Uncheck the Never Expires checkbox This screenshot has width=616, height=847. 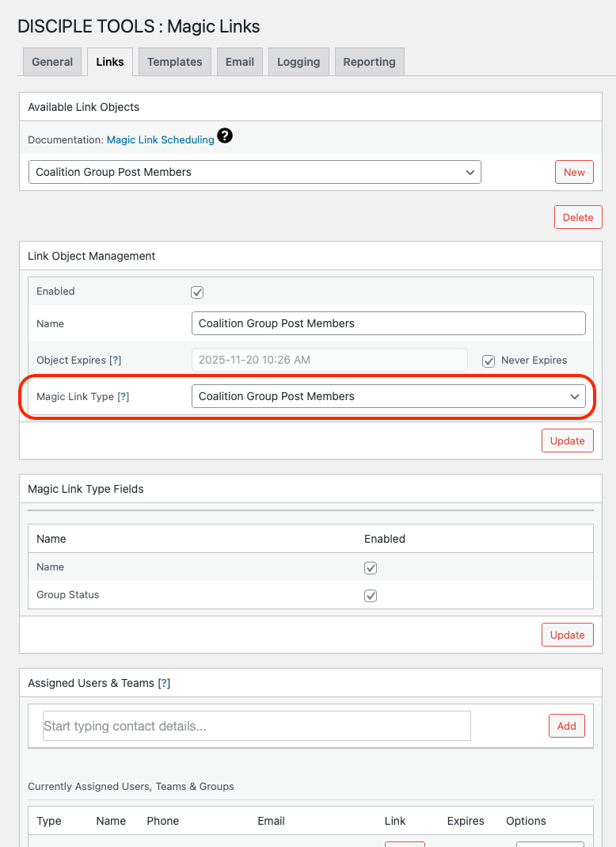tap(489, 361)
